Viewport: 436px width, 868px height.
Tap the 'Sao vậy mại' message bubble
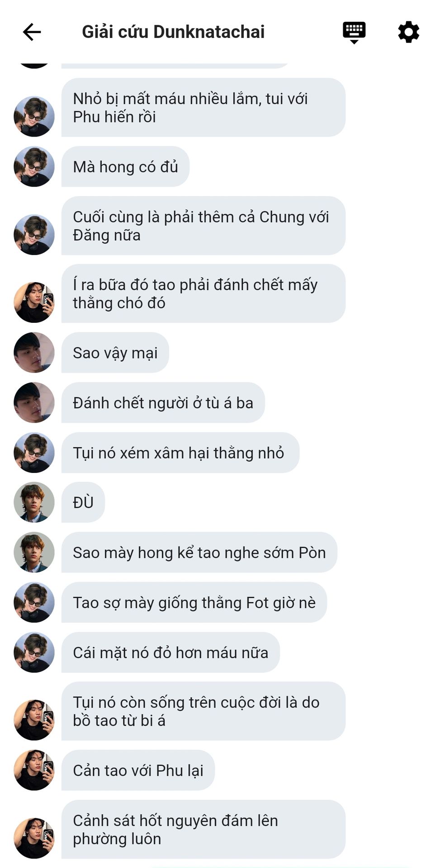click(x=115, y=353)
